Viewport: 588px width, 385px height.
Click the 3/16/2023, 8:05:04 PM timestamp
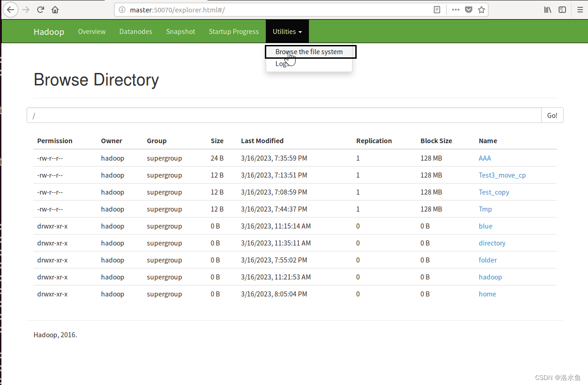click(274, 294)
